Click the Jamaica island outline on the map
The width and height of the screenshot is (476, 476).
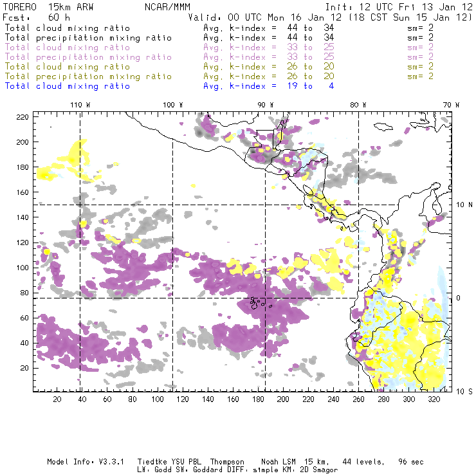click(x=383, y=126)
